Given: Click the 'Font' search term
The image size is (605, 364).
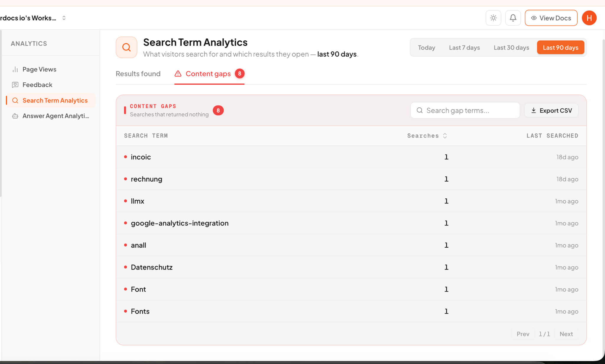Looking at the screenshot, I should [x=138, y=289].
